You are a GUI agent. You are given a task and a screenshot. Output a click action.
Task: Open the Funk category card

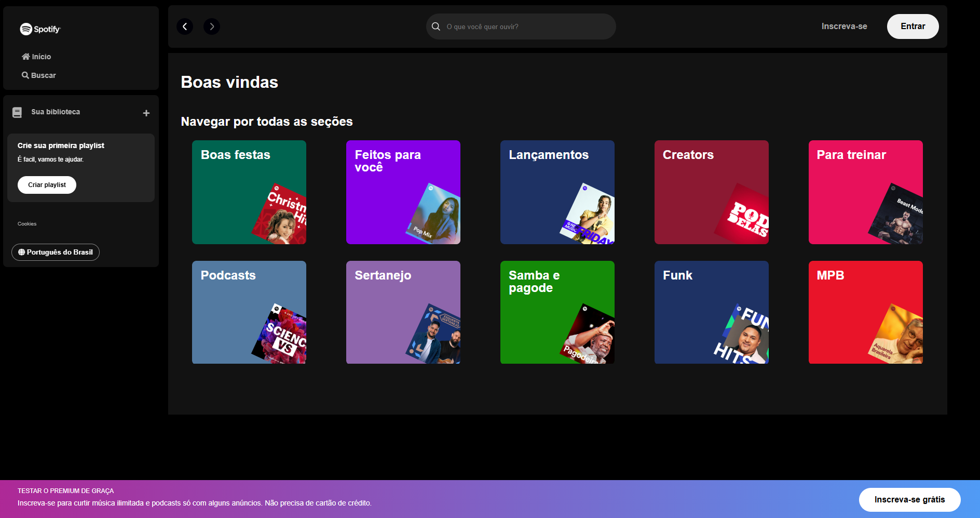pos(712,312)
